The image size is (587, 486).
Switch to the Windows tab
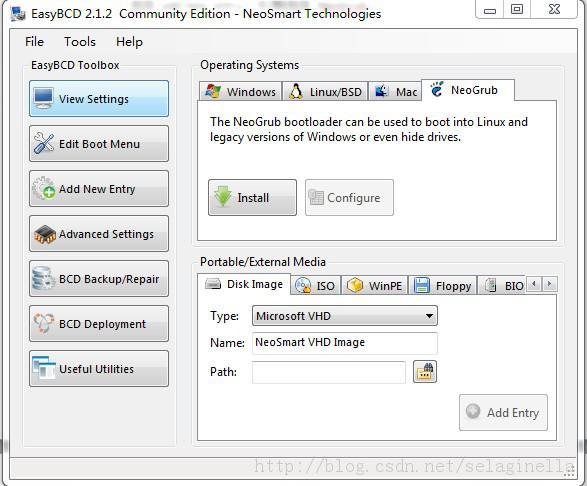pyautogui.click(x=241, y=91)
